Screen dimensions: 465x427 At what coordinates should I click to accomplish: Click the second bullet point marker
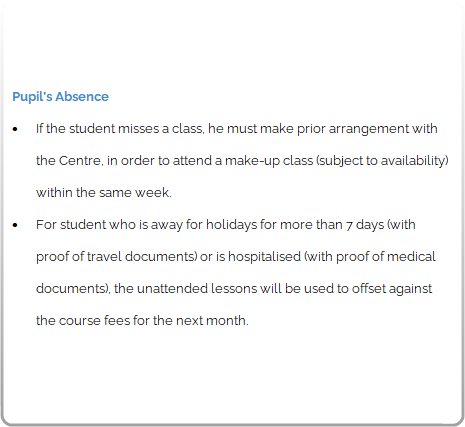click(15, 225)
